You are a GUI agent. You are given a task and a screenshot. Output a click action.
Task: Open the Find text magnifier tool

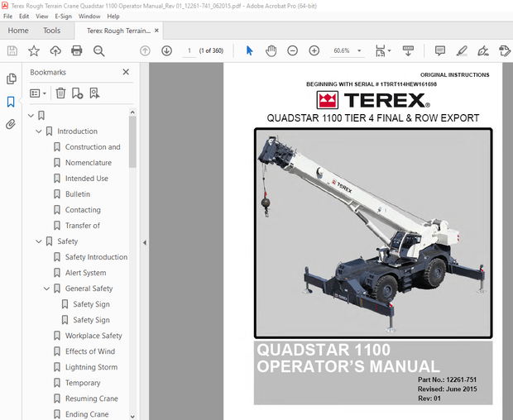pyautogui.click(x=98, y=51)
